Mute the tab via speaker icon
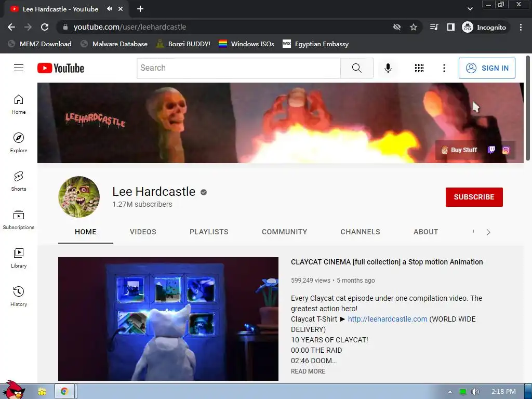 coord(109,9)
